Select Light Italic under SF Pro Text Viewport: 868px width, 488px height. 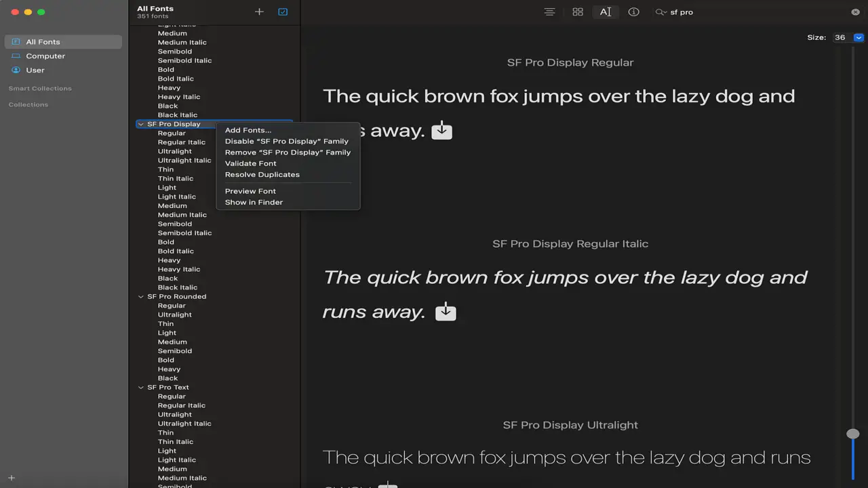pyautogui.click(x=177, y=460)
